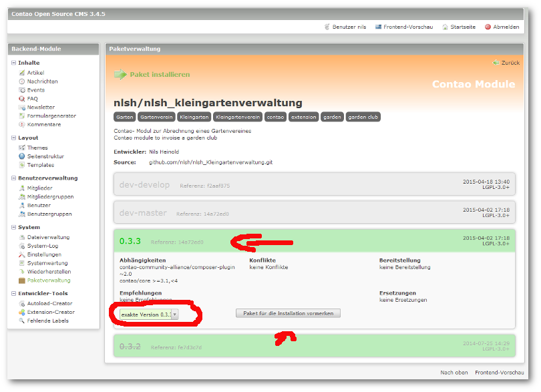Screen dimensions: 541x392
Task: Click the Frontend-Vorschau header icon
Action: tap(378, 27)
